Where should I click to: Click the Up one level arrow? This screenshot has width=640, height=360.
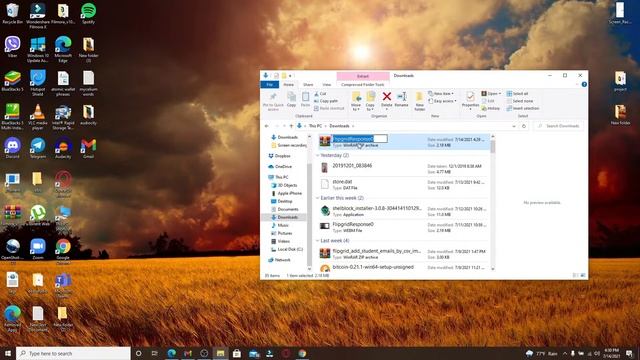291,126
